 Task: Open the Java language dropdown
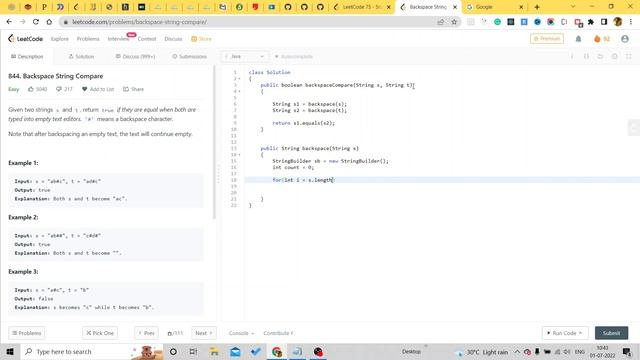(x=244, y=56)
